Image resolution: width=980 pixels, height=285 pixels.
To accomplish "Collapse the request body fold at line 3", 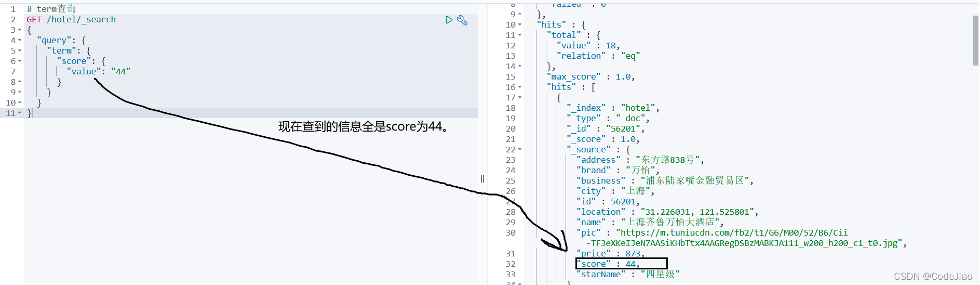I will click(20, 30).
